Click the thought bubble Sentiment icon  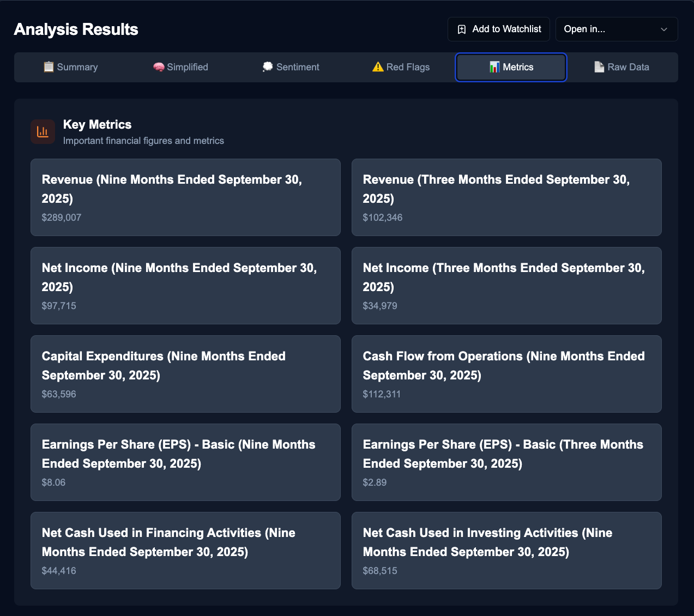[268, 67]
